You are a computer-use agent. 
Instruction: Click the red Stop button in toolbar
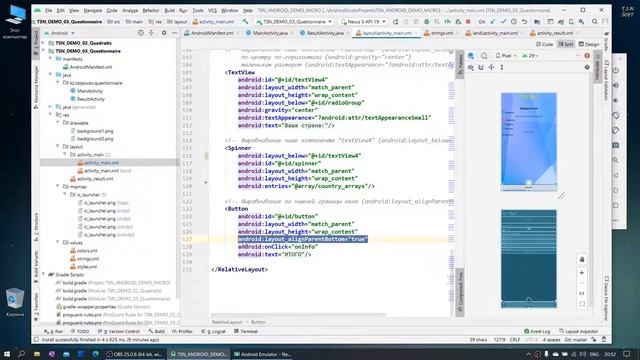(x=468, y=22)
